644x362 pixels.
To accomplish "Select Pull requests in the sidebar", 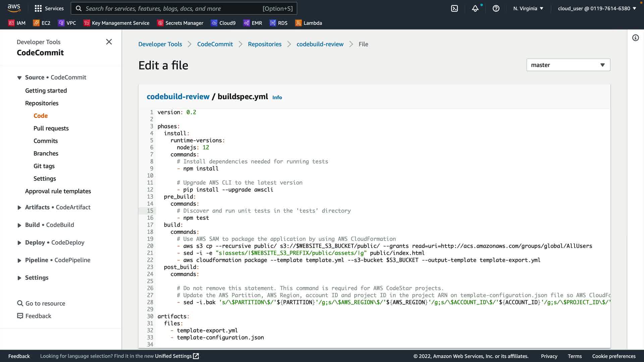I will point(51,128).
